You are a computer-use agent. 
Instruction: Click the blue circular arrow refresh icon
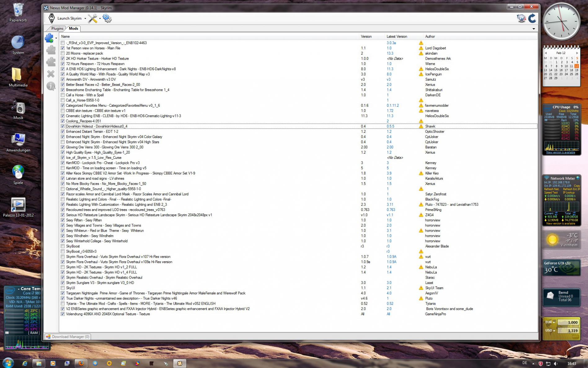point(532,18)
